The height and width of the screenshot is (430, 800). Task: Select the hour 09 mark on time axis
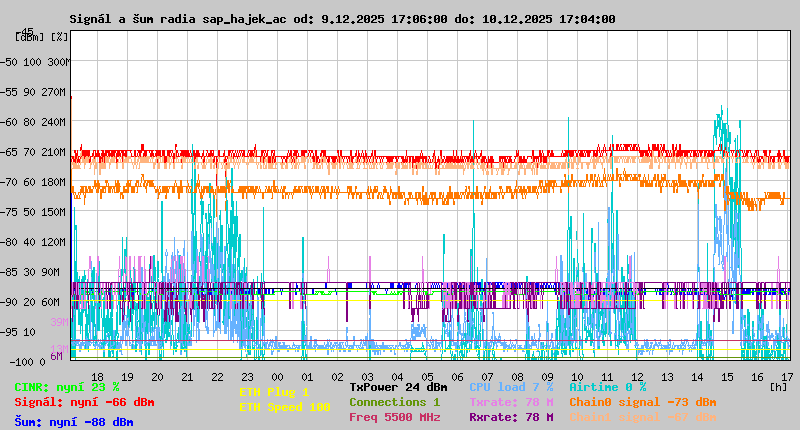[x=547, y=376]
